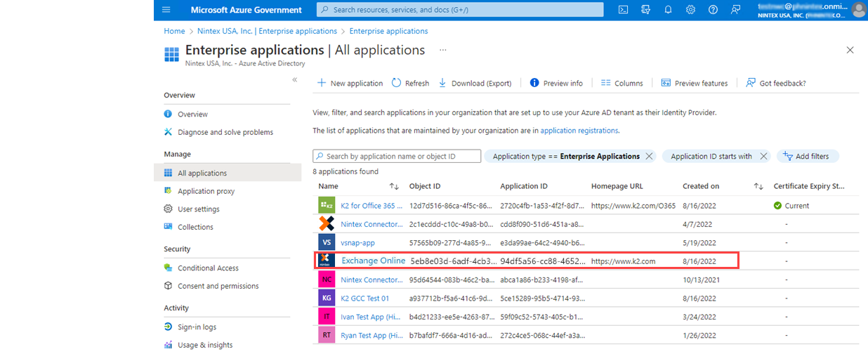
Task: Sort the list by Created on column
Action: [x=758, y=186]
